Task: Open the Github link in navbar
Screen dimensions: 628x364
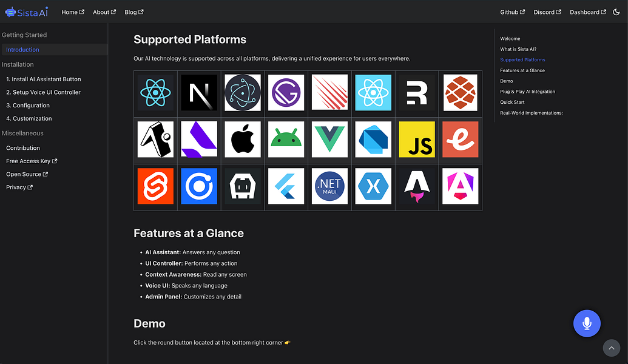Action: coord(512,12)
